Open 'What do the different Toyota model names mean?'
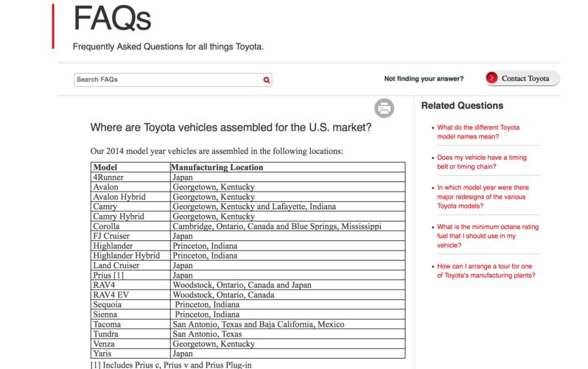Image resolution: width=588 pixels, height=369 pixels. point(478,132)
